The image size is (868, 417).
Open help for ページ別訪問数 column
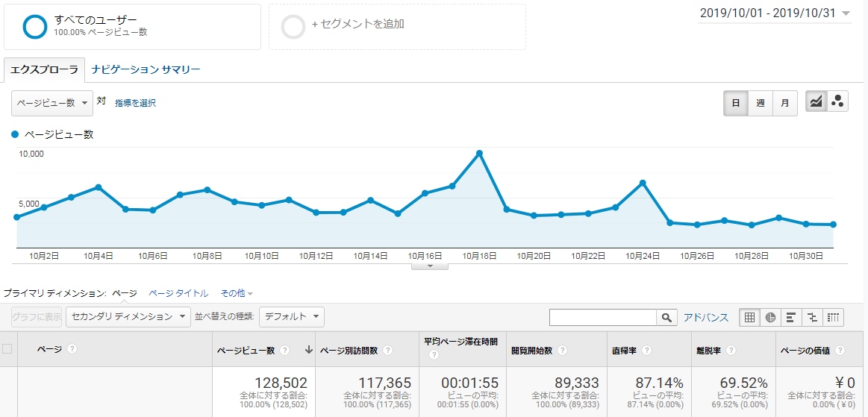click(387, 350)
